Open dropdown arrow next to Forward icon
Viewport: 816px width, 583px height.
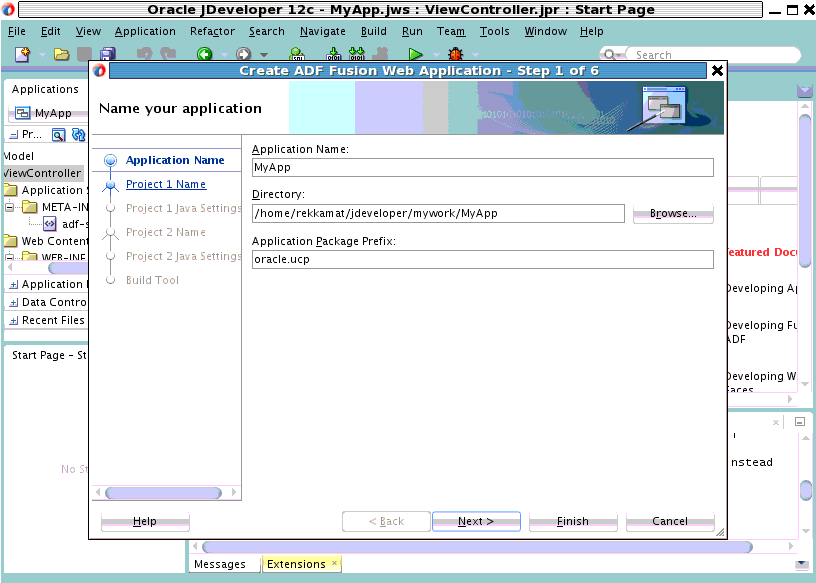point(264,55)
